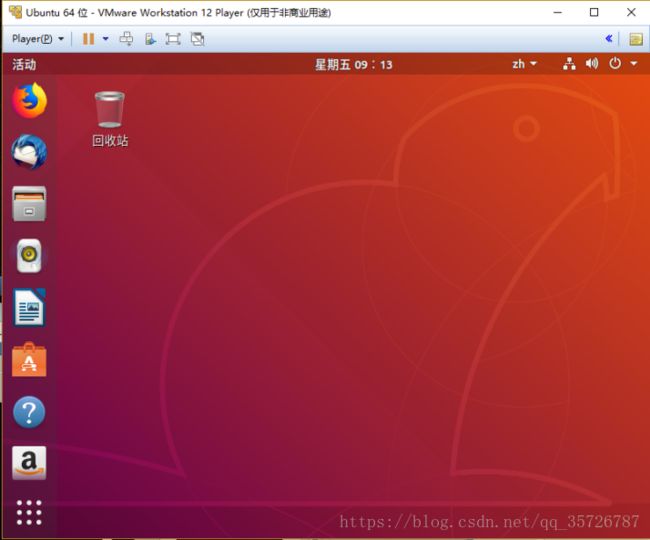
Task: Click the power icon in top bar
Action: [x=615, y=63]
